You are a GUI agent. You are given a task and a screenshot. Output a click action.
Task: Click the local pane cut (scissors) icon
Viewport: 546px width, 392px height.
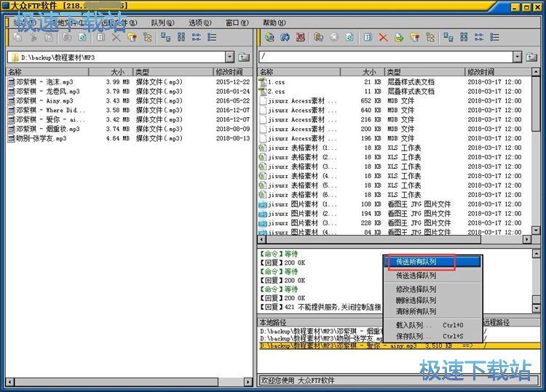point(33,37)
